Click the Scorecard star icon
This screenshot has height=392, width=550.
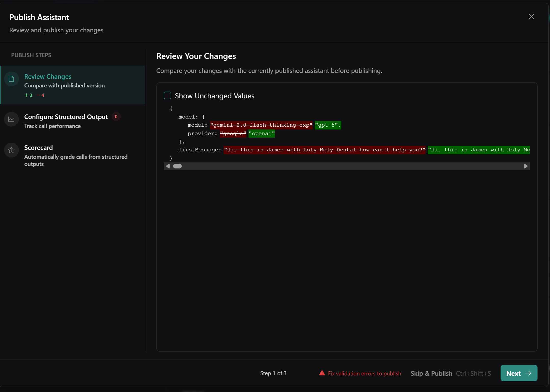tap(11, 150)
